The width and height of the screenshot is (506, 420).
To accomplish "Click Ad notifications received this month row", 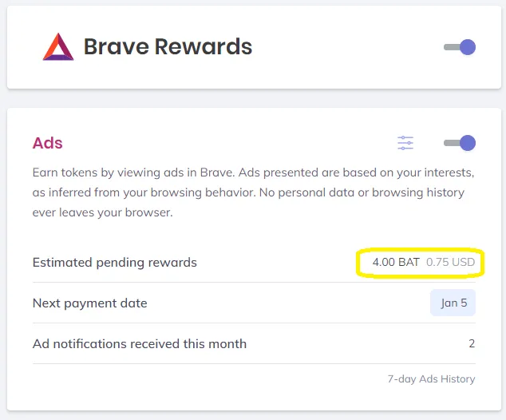I will [x=254, y=343].
